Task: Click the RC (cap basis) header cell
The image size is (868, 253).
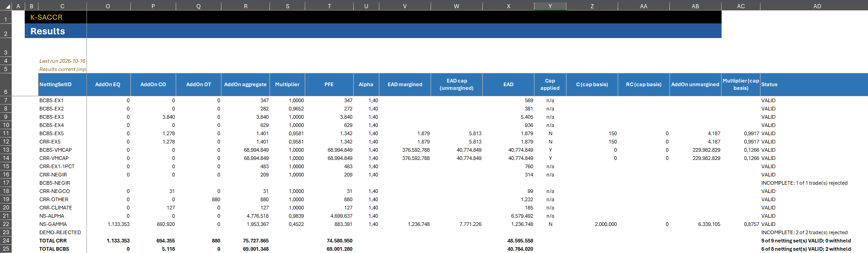Action: click(644, 84)
